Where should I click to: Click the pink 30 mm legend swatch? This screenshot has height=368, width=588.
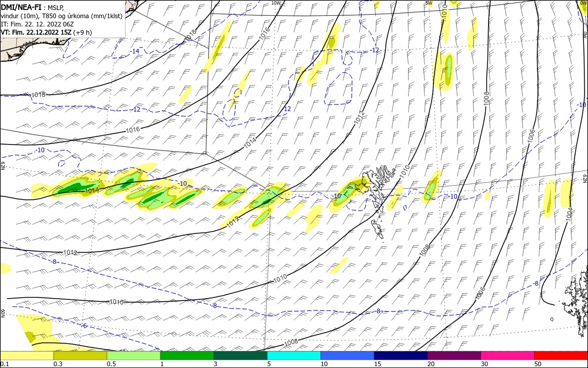pos(508,356)
